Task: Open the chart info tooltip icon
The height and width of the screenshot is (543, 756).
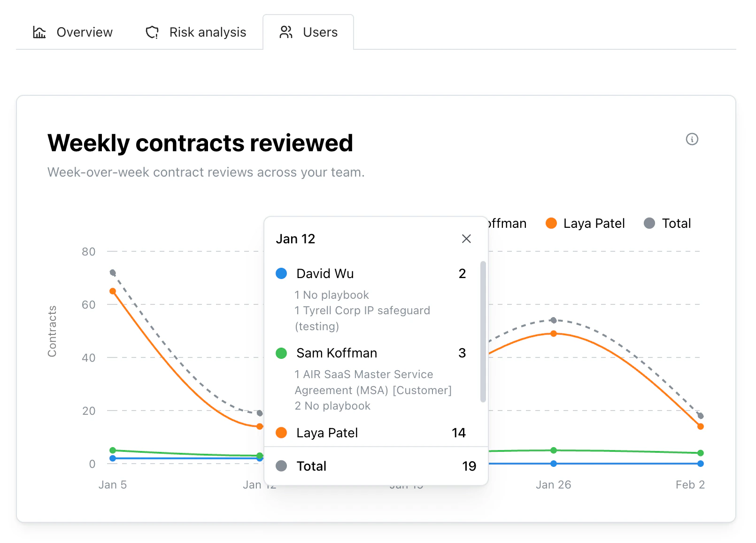Action: (x=692, y=140)
